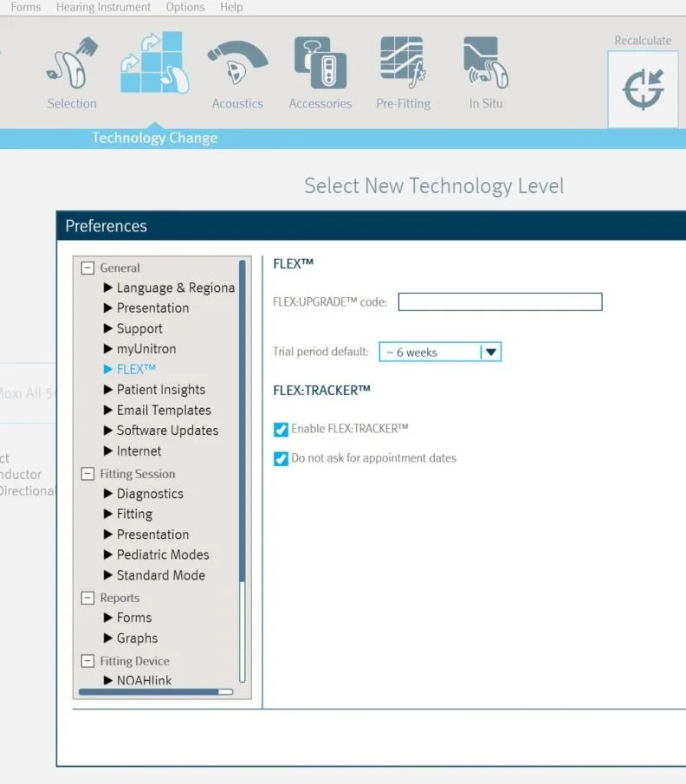Viewport: 686px width, 784px height.
Task: Open the Pre-Fitting graph icon
Action: pyautogui.click(x=403, y=63)
